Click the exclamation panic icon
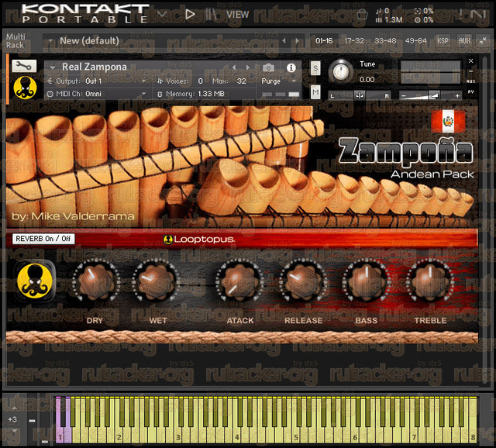The width and height of the screenshot is (496, 448). coord(461,14)
